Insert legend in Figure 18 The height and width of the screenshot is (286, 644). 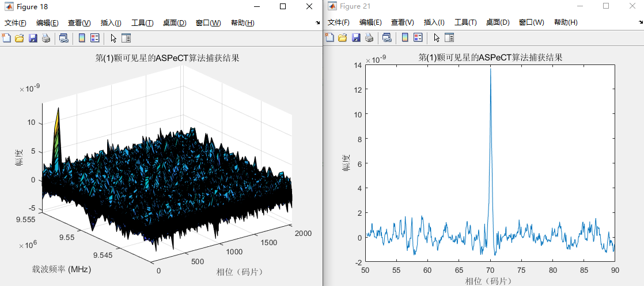[x=95, y=38]
